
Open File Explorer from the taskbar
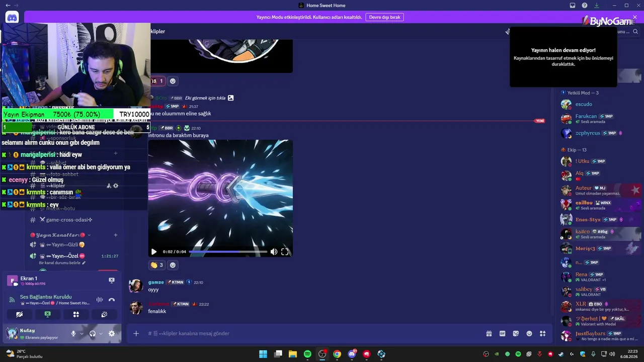pos(293,354)
